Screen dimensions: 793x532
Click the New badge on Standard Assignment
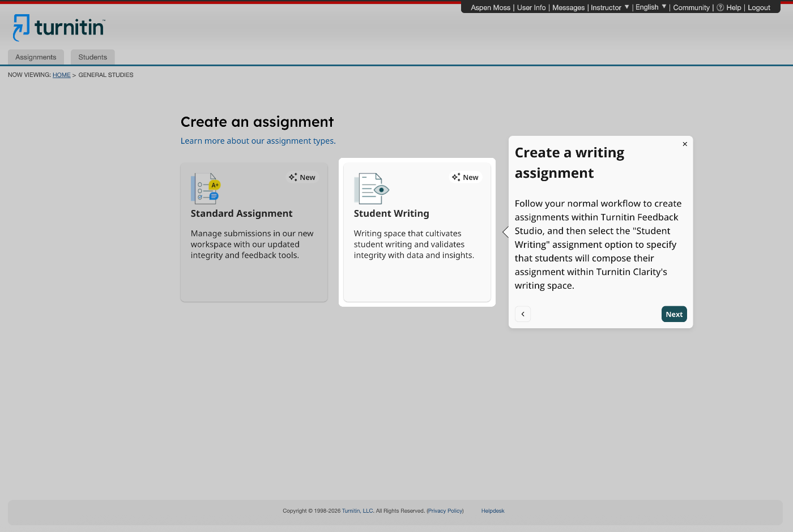302,177
